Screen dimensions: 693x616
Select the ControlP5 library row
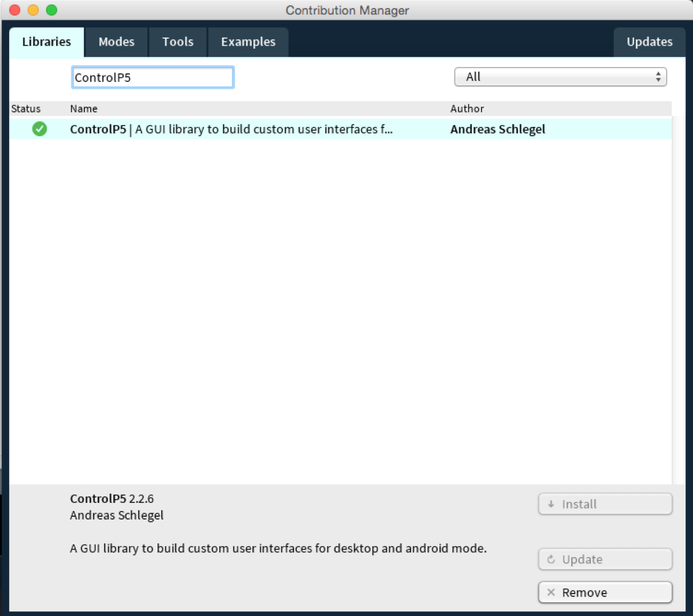click(341, 129)
